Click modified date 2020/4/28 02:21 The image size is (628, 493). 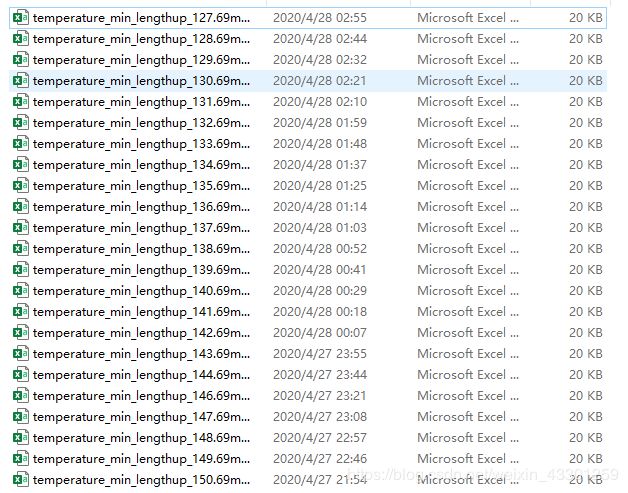(x=320, y=81)
